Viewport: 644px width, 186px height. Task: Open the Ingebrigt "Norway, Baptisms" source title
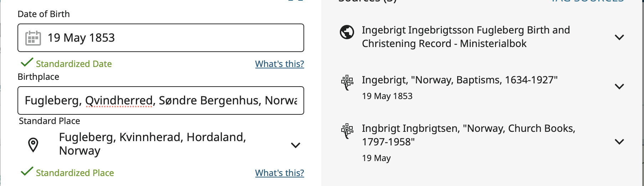(460, 80)
